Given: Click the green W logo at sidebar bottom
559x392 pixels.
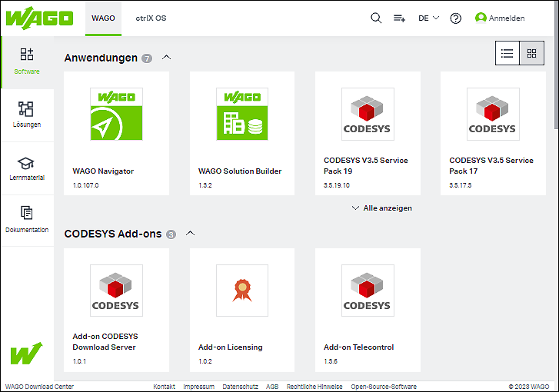Looking at the screenshot, I should [26, 353].
